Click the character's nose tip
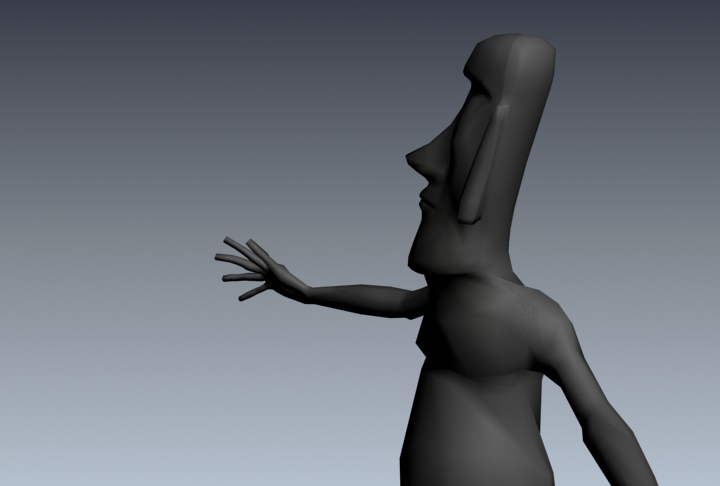Image resolution: width=720 pixels, height=486 pixels. (x=410, y=159)
